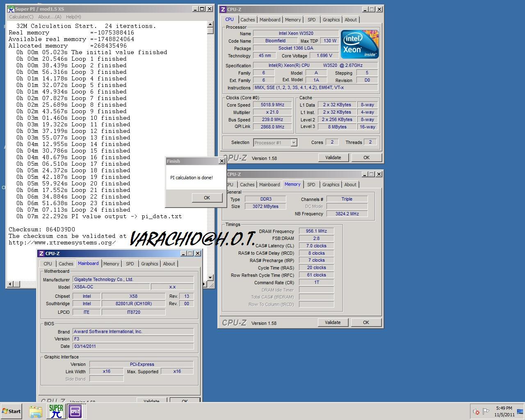Open SPD tab in Memory CPU-Z window
This screenshot has height=420, width=525.
click(311, 185)
